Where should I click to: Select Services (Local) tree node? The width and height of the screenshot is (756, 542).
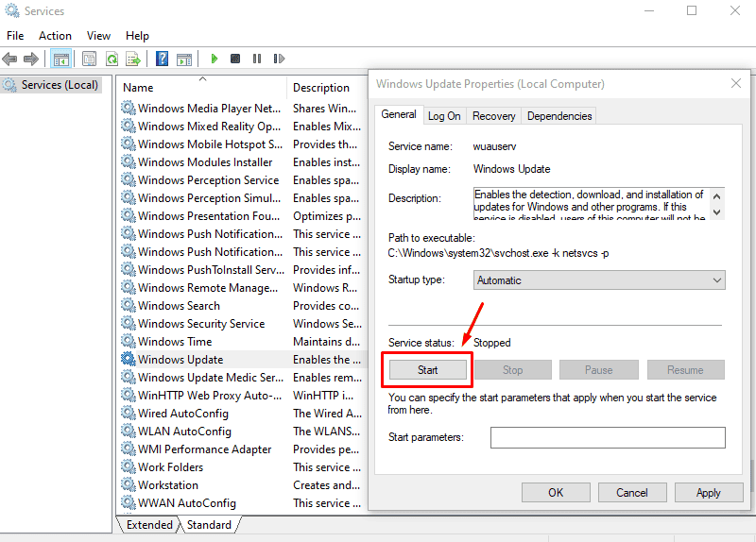coord(52,85)
